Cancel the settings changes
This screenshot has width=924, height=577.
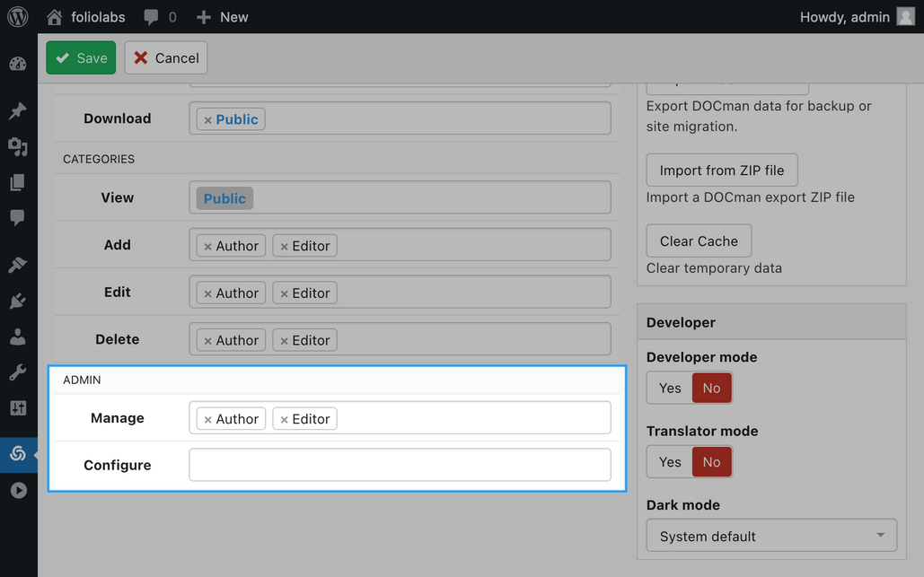[165, 57]
